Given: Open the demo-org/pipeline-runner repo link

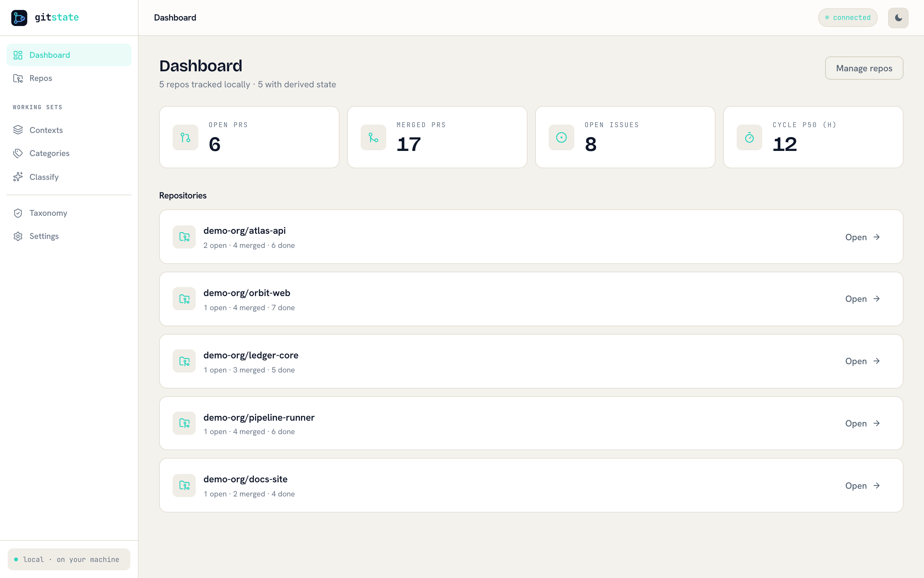Looking at the screenshot, I should 862,424.
